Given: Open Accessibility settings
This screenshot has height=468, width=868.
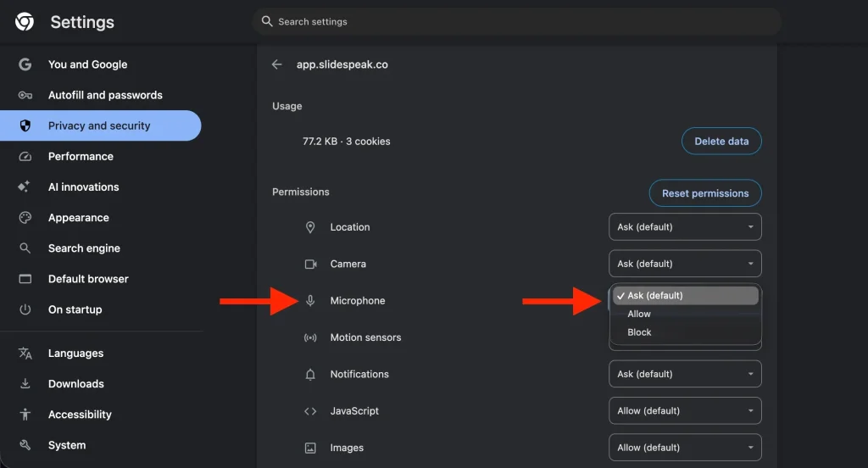Looking at the screenshot, I should [100, 415].
